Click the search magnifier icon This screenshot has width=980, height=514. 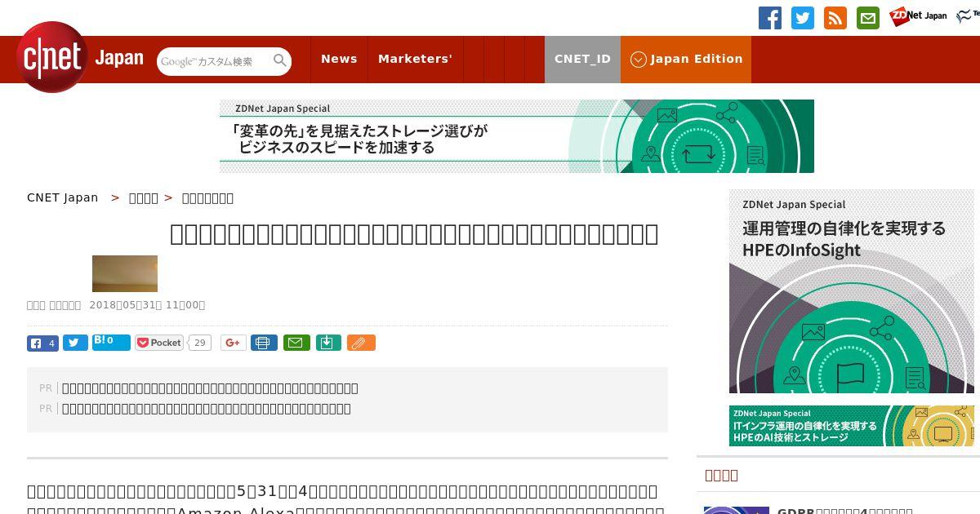(280, 61)
